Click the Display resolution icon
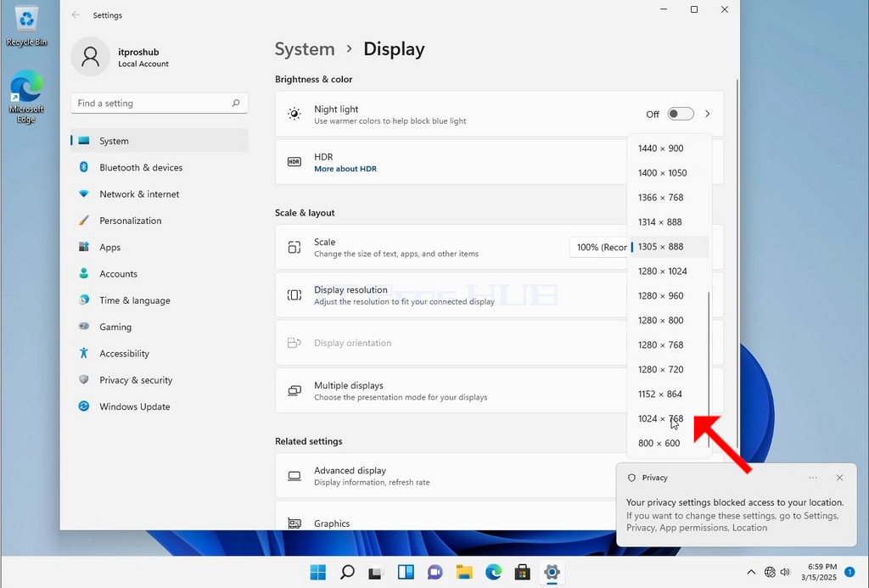The width and height of the screenshot is (869, 588). pos(294,294)
